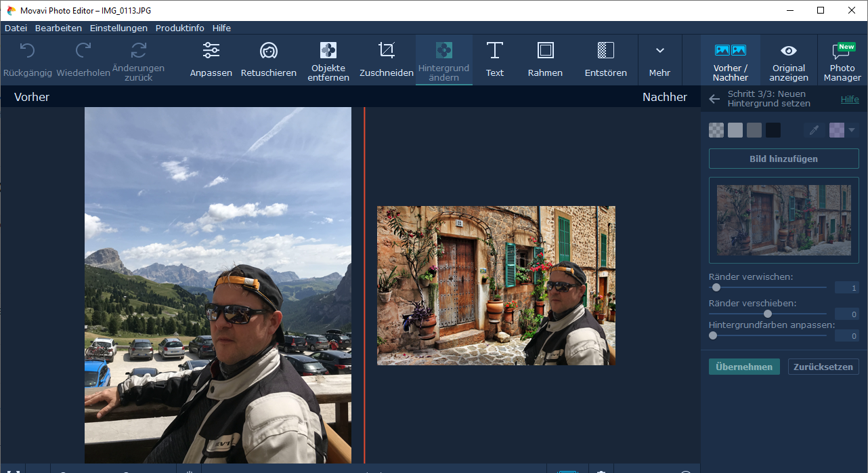Open the Anpassen adjustment tool
Image resolution: width=868 pixels, height=473 pixels.
(211, 60)
